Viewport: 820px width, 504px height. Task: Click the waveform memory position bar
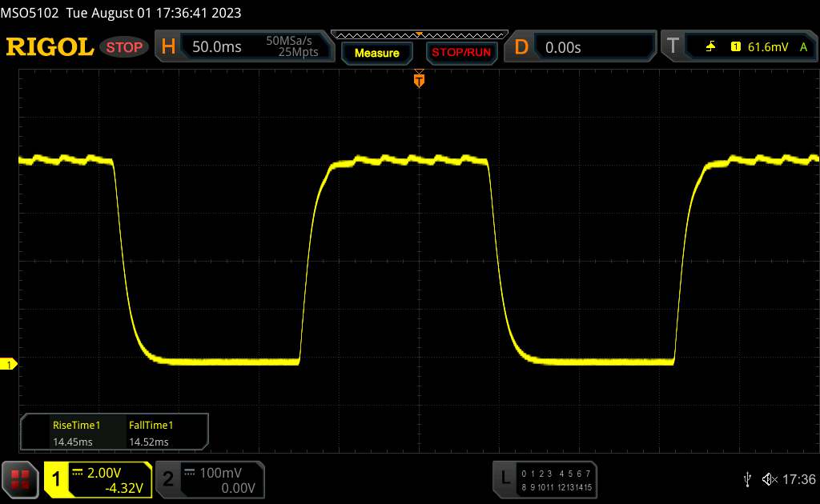[419, 34]
